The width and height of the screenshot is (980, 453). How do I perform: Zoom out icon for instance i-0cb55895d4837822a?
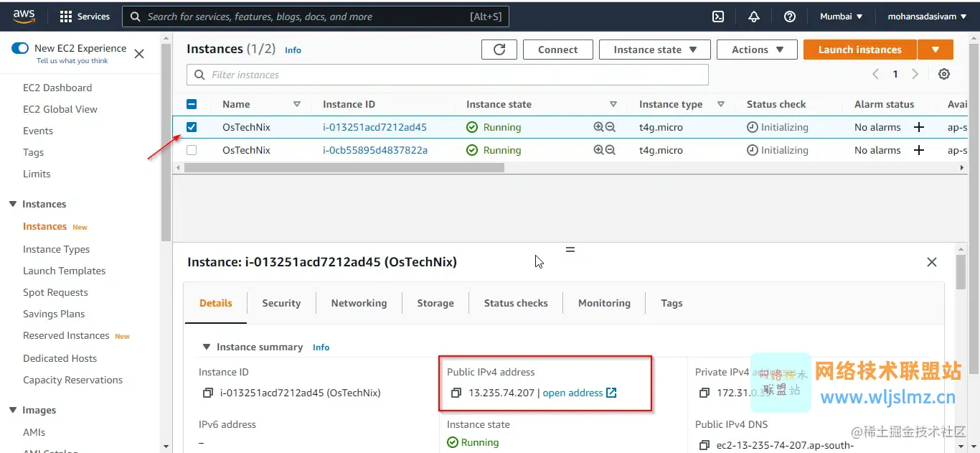pyautogui.click(x=611, y=150)
